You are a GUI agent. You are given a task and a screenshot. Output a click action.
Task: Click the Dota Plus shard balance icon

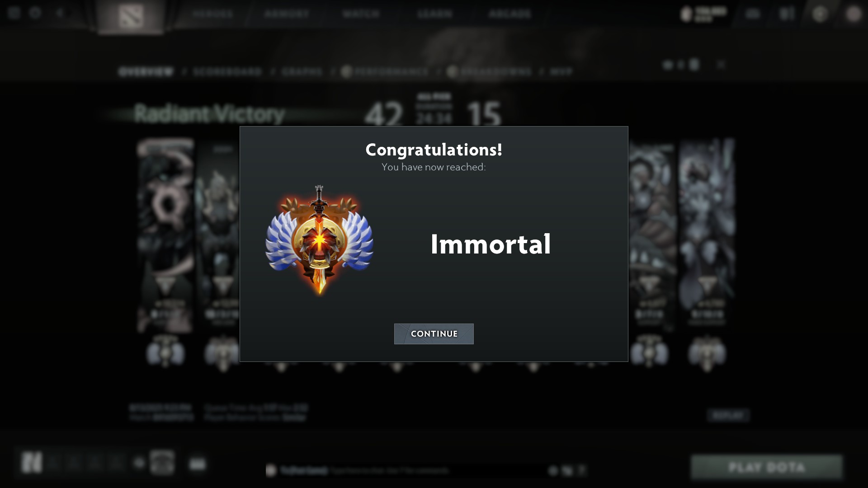(x=687, y=14)
